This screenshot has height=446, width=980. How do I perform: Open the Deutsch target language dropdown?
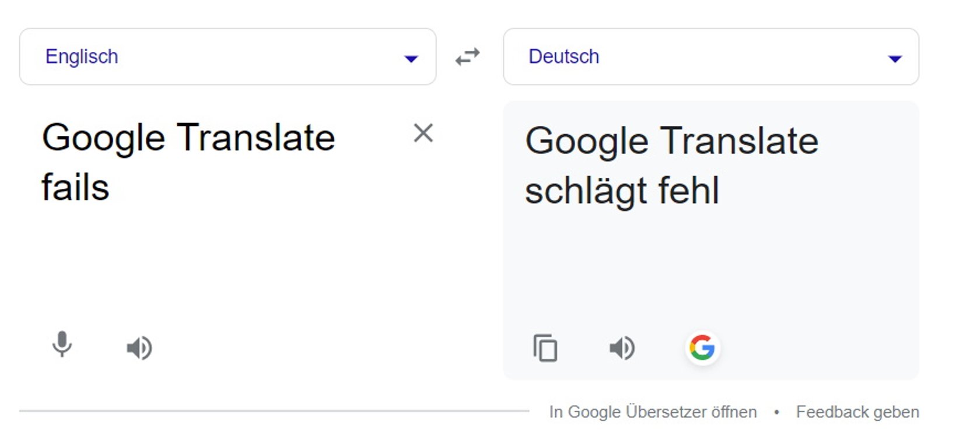710,56
